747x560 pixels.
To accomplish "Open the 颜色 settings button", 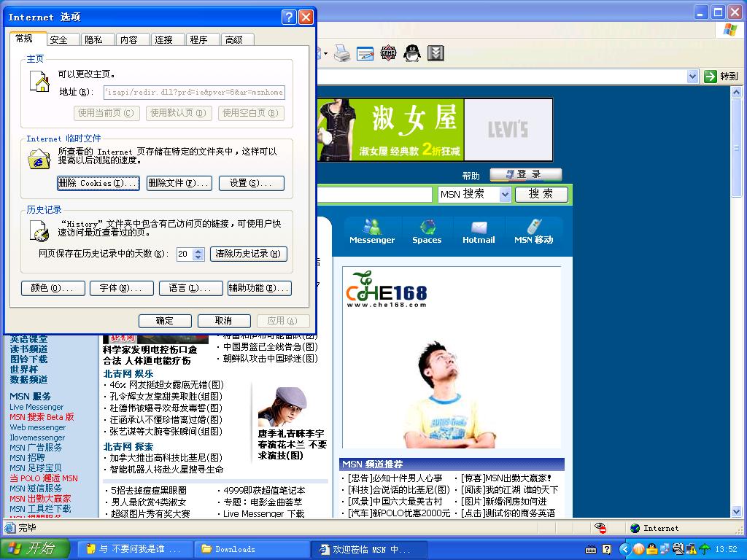I will coord(53,288).
